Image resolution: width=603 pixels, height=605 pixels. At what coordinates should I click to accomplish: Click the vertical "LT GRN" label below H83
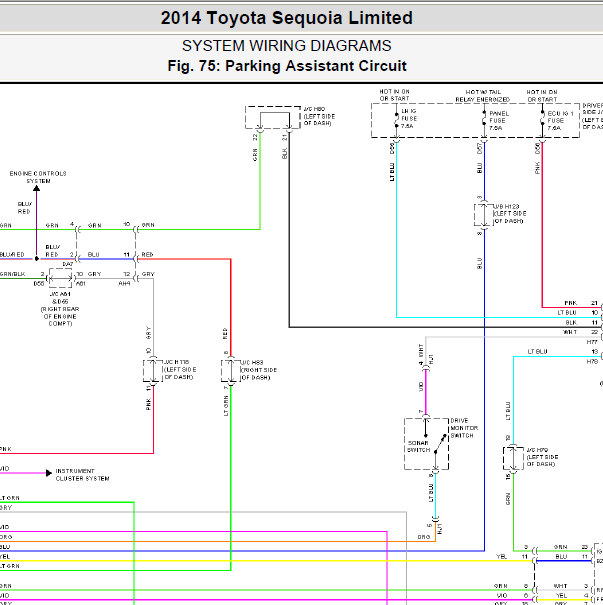click(x=226, y=407)
